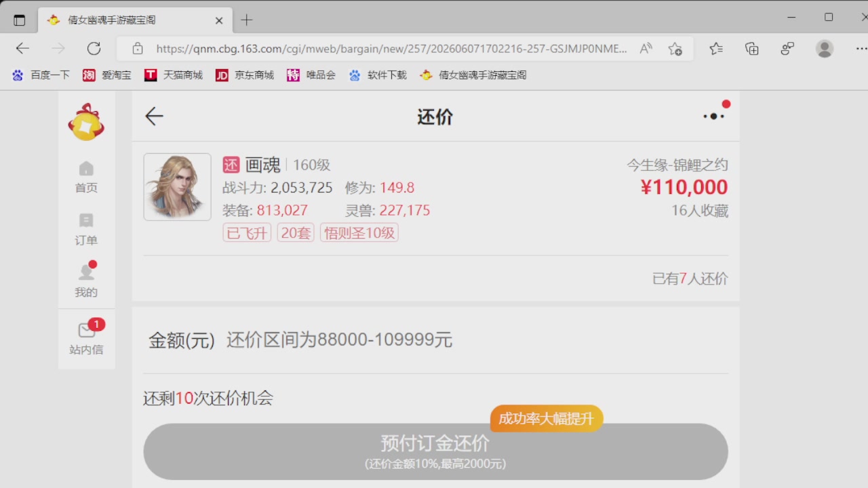This screenshot has width=868, height=488.
Task: Click the 金额(元) bargain amount field
Action: coord(435,340)
